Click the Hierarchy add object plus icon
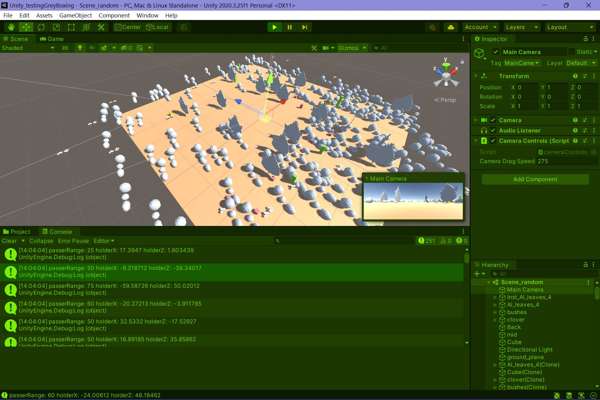The image size is (600, 400). point(477,273)
